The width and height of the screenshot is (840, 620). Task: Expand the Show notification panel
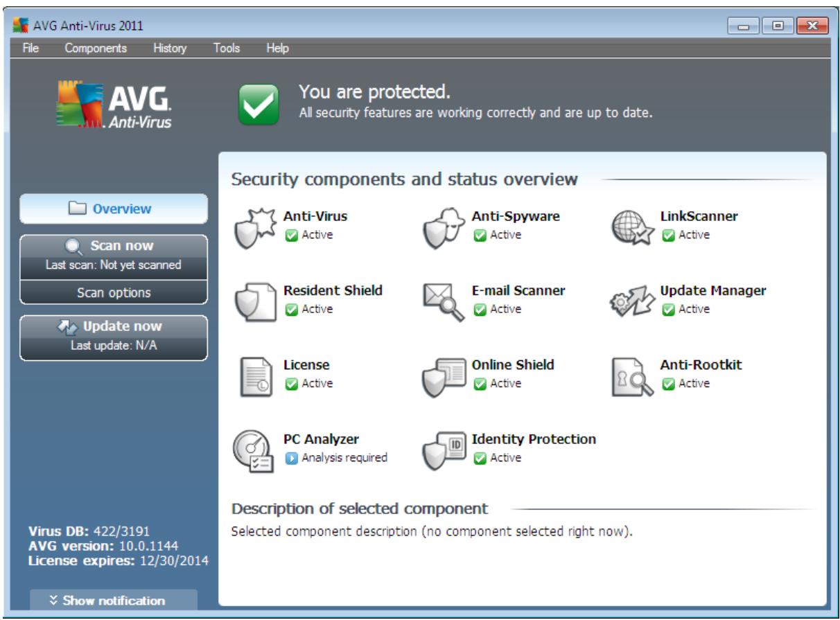coord(114,601)
